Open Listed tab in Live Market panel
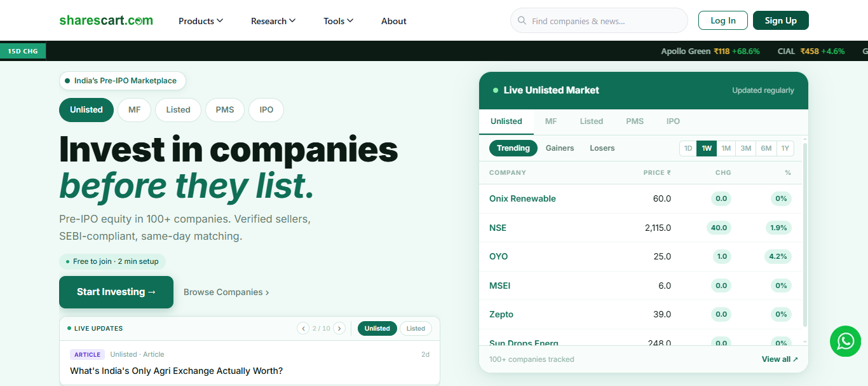The height and width of the screenshot is (386, 868). pyautogui.click(x=592, y=121)
